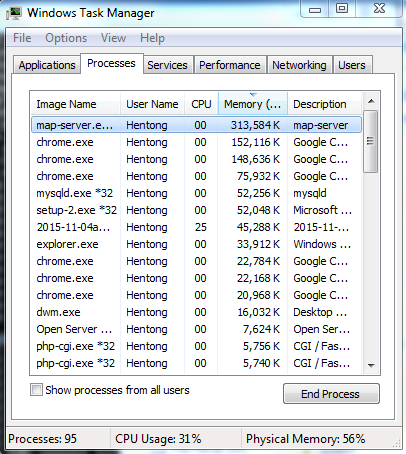
Task: Open the Options menu
Action: point(66,38)
